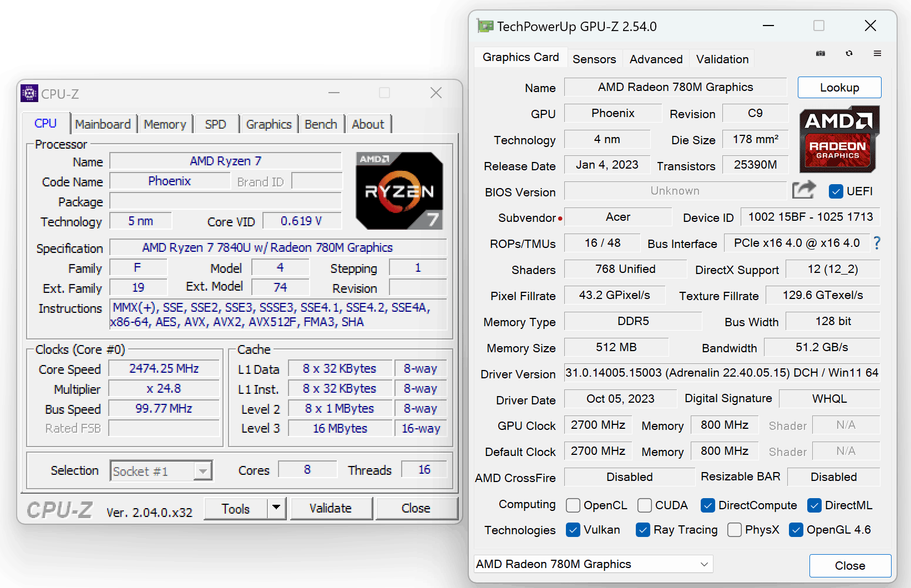Open the About tab in CPU-Z
The width and height of the screenshot is (911, 588).
(368, 124)
